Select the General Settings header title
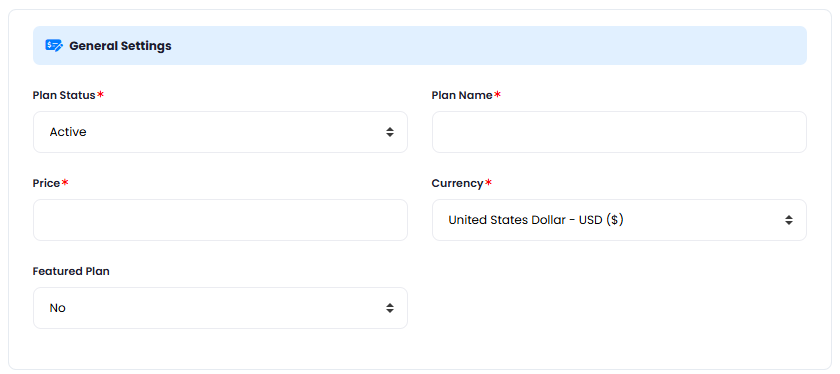 (x=121, y=46)
